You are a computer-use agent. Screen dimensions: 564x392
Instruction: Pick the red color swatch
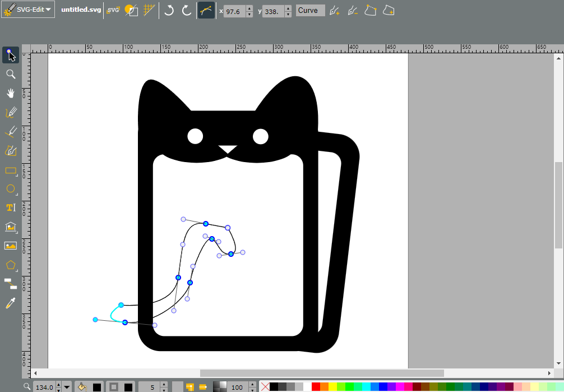point(316,387)
